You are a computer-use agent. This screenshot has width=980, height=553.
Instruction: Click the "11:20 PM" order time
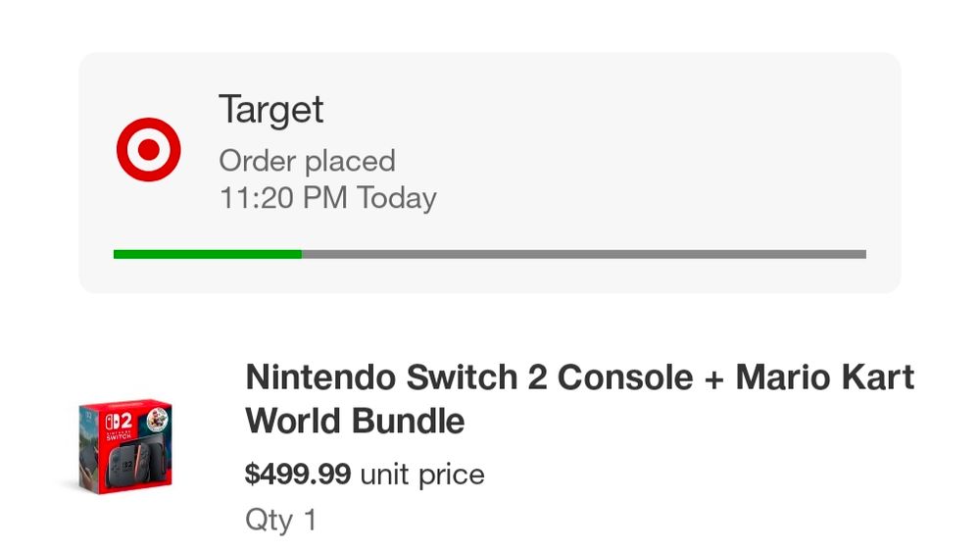[283, 198]
